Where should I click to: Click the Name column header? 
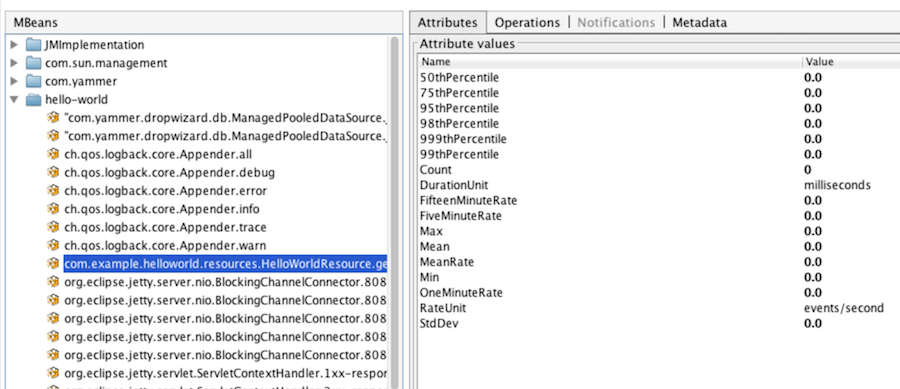click(x=610, y=62)
